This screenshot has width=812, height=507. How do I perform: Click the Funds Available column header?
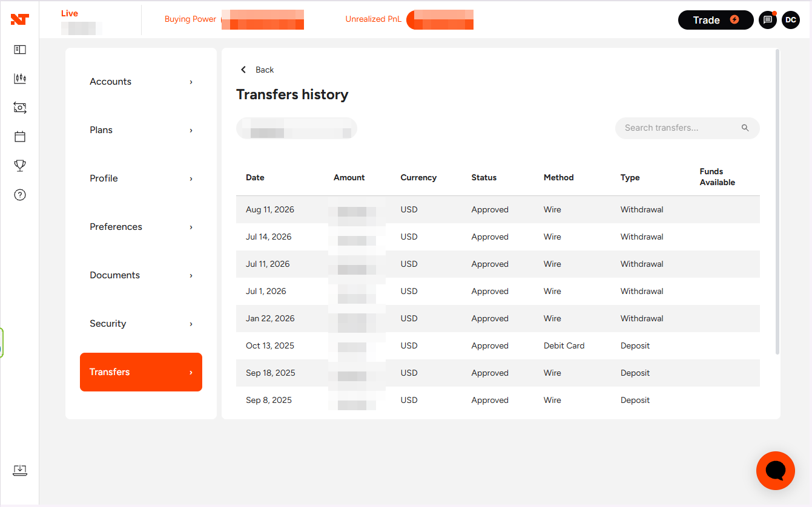tap(718, 177)
